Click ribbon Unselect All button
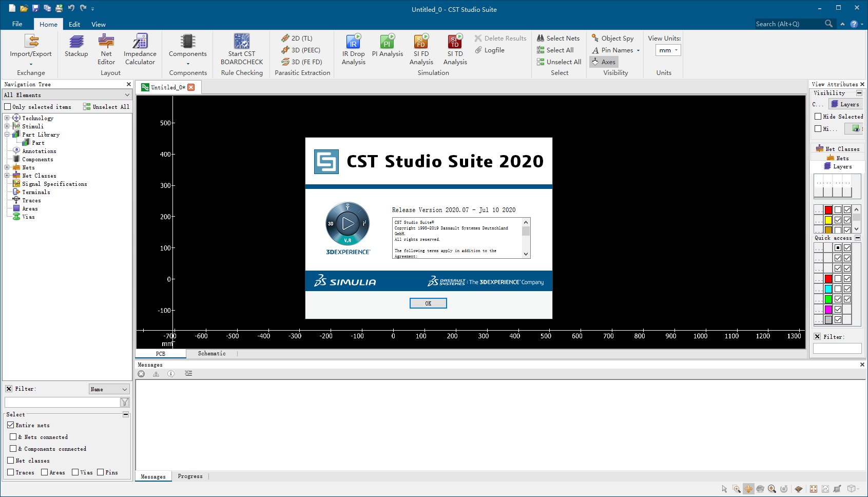Viewport: 868px width, 497px height. tap(559, 62)
